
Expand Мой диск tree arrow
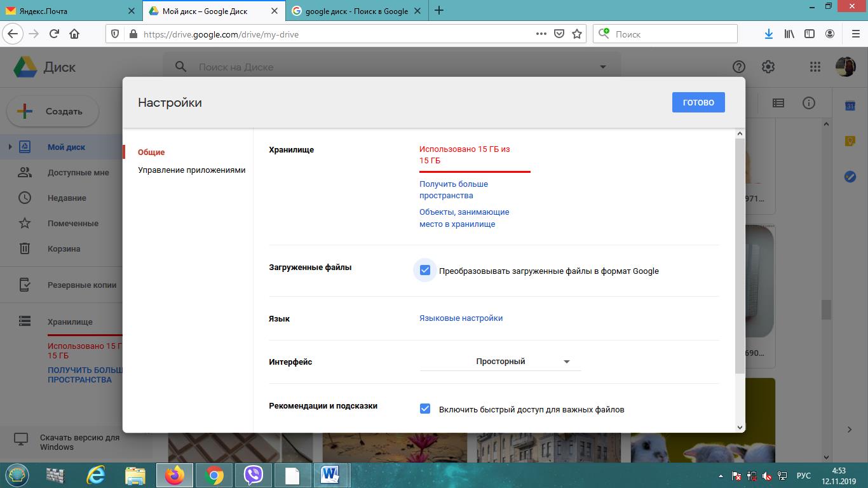click(10, 147)
